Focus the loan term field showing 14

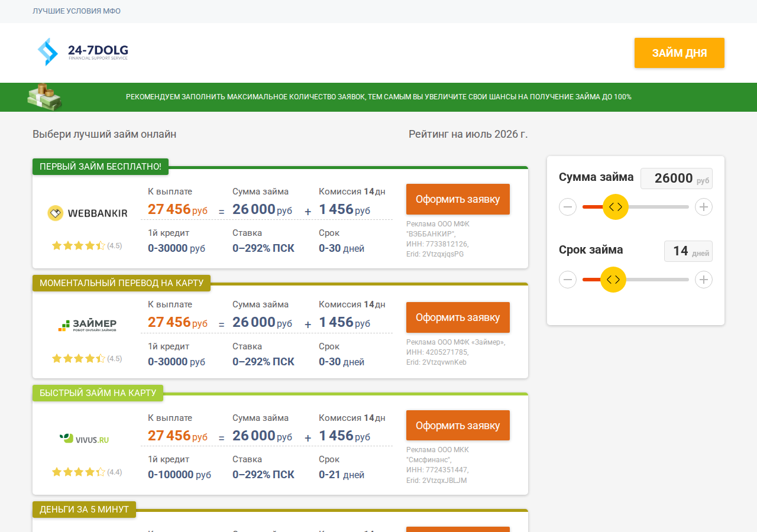pos(688,251)
